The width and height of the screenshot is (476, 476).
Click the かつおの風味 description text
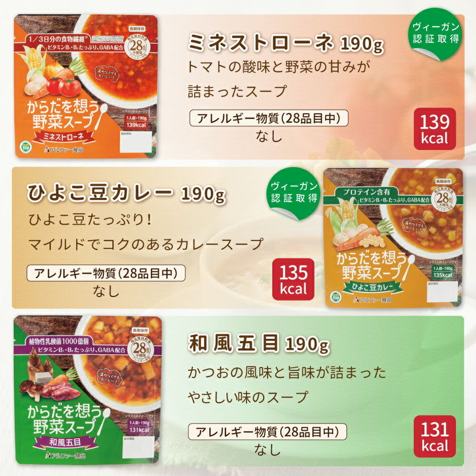(x=287, y=384)
